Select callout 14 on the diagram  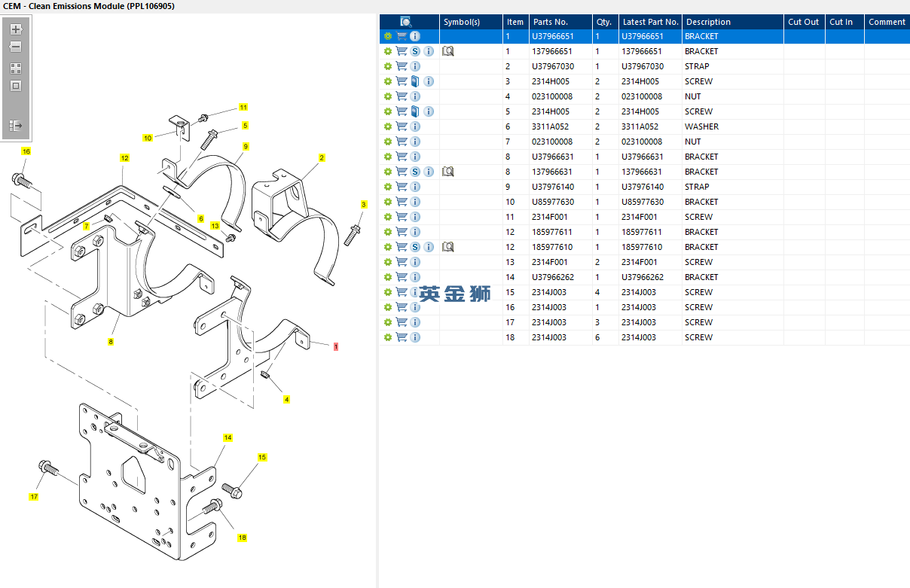click(x=227, y=437)
